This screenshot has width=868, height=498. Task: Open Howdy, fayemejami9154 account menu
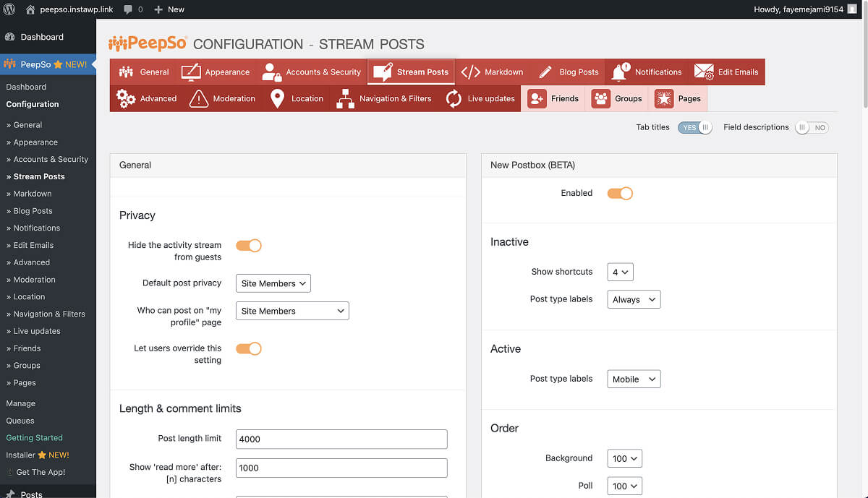click(x=806, y=9)
